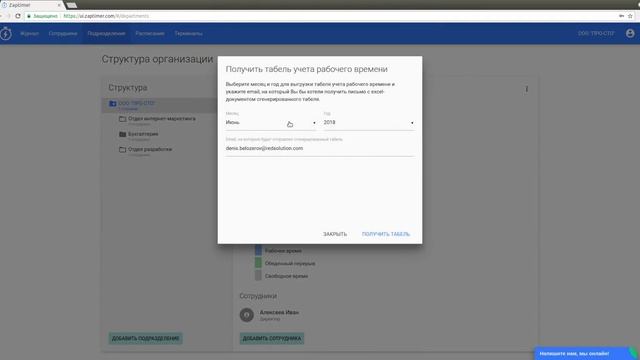This screenshot has width=640, height=360.
Task: Reload the page with the browser refresh icon
Action: click(18, 16)
